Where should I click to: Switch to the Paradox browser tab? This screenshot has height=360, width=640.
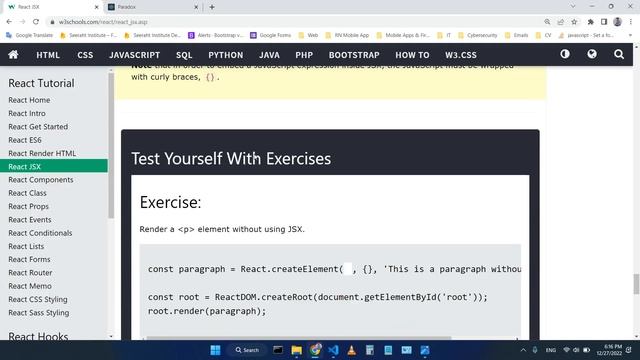[153, 7]
